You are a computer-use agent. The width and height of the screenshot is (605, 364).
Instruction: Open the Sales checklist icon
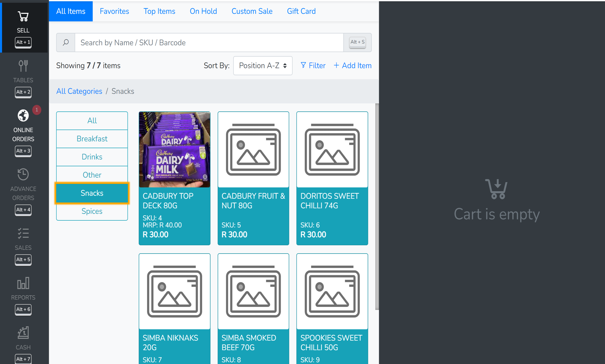coord(23,233)
